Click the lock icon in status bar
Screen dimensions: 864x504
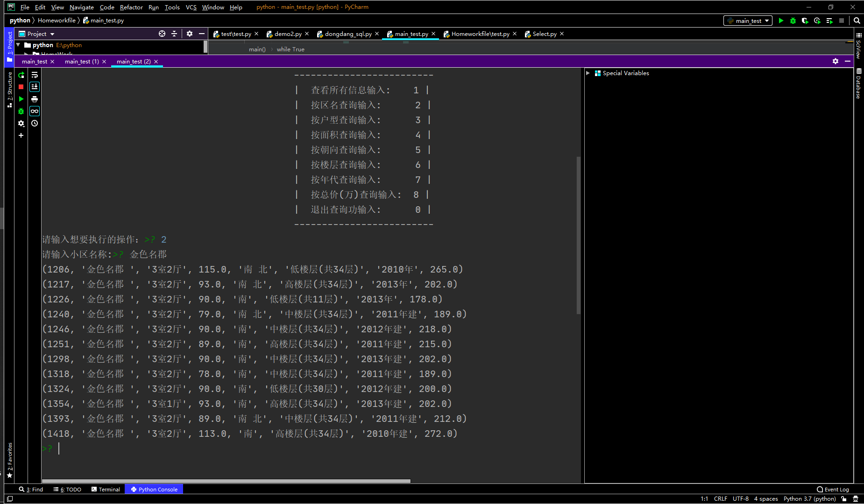click(x=844, y=498)
